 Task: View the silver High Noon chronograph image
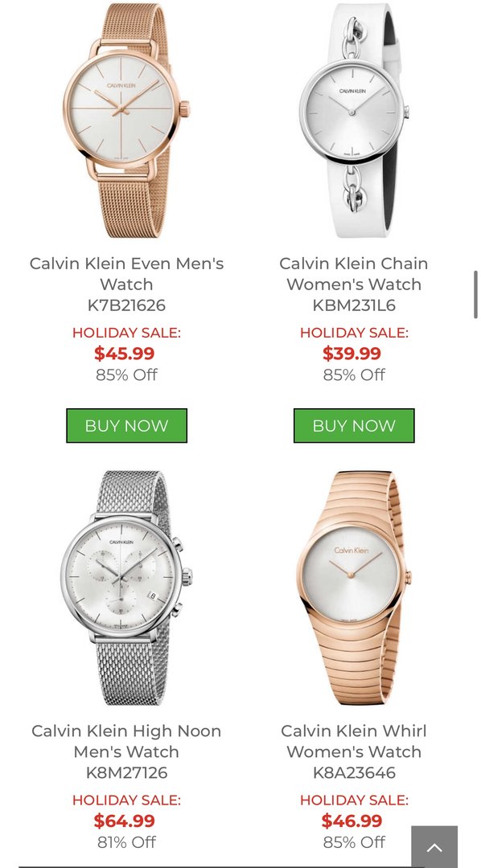pos(127,588)
